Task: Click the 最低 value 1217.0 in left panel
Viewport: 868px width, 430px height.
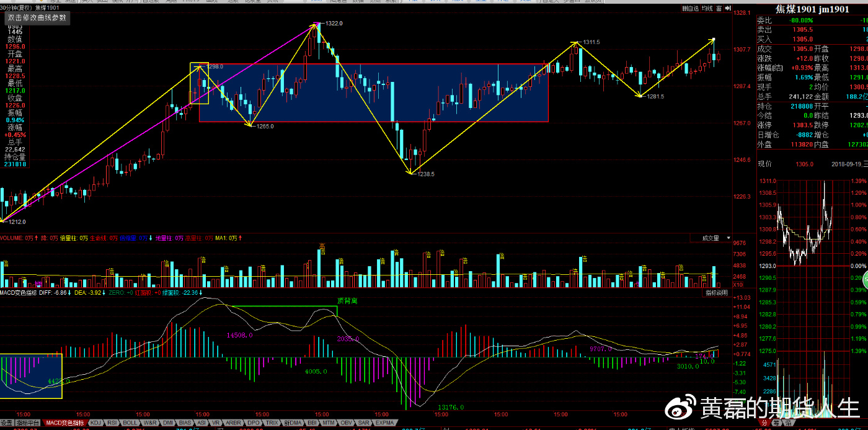Action: pyautogui.click(x=16, y=91)
